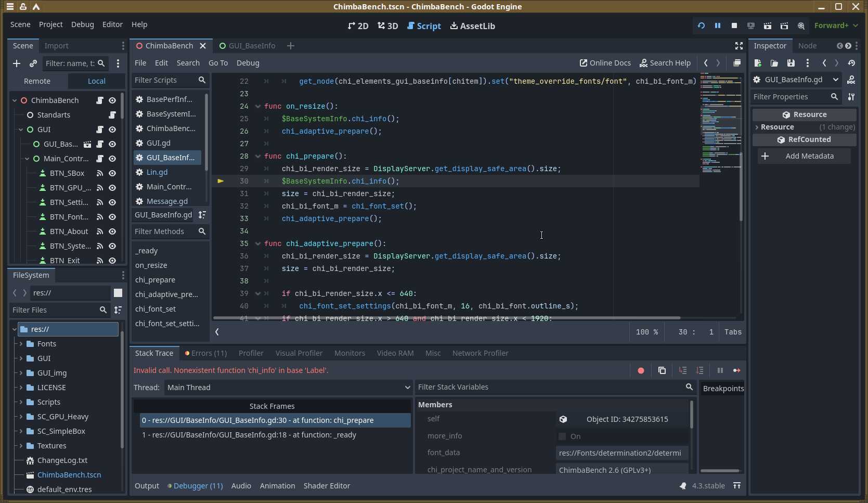Toggle the more_info On checkbox
The width and height of the screenshot is (868, 503).
point(562,436)
